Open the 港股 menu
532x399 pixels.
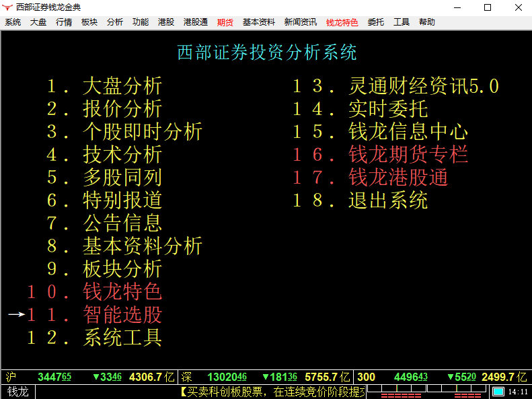(166, 22)
